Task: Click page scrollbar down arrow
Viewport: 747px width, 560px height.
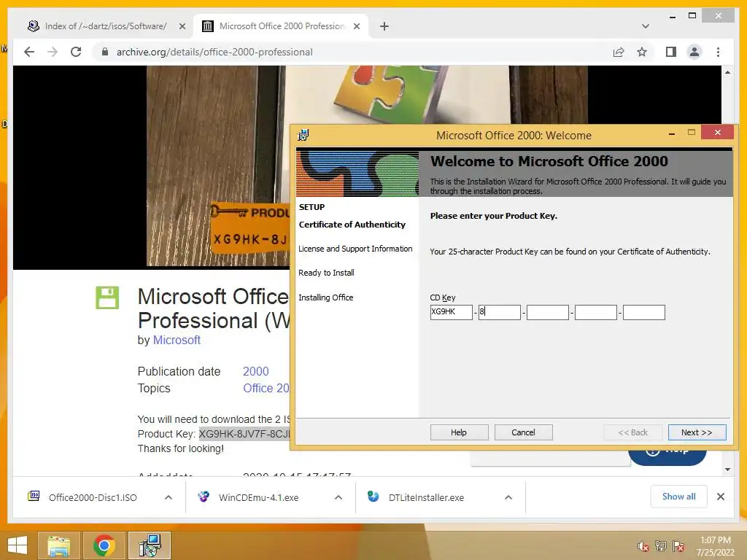Action: tap(727, 469)
